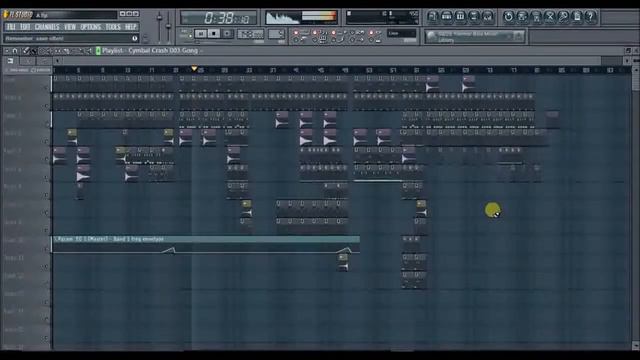Open the Playlist options menu arrow

7,51
